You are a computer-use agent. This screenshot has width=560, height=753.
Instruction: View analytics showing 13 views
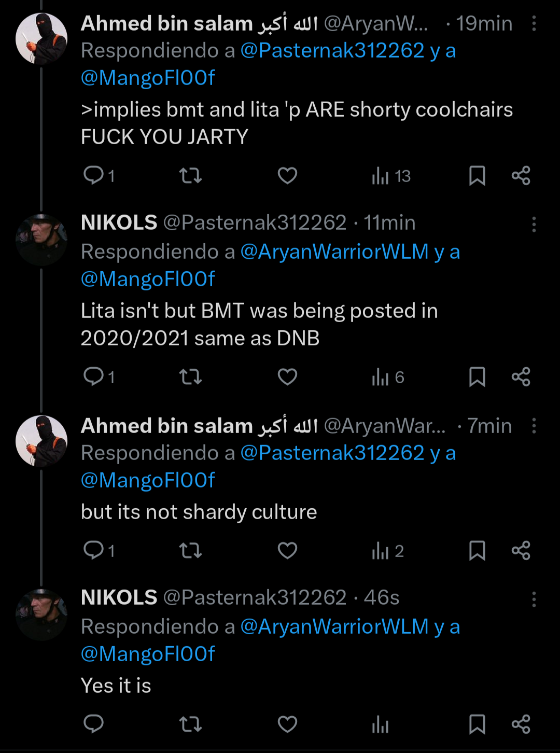tap(390, 176)
